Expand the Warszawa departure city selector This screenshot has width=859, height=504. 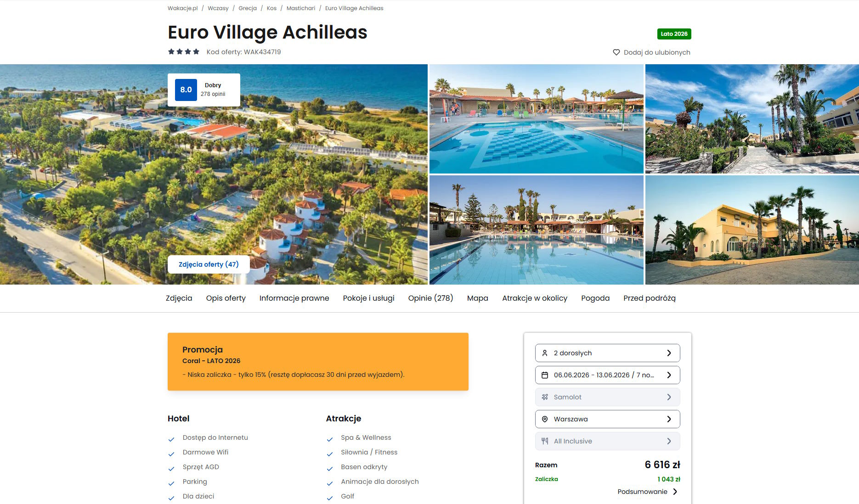(x=608, y=419)
